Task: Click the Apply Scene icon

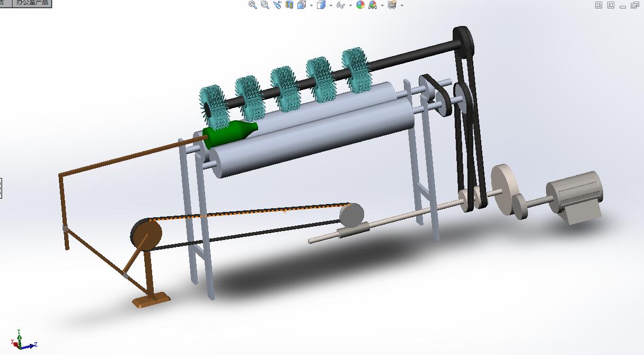Action: click(373, 5)
